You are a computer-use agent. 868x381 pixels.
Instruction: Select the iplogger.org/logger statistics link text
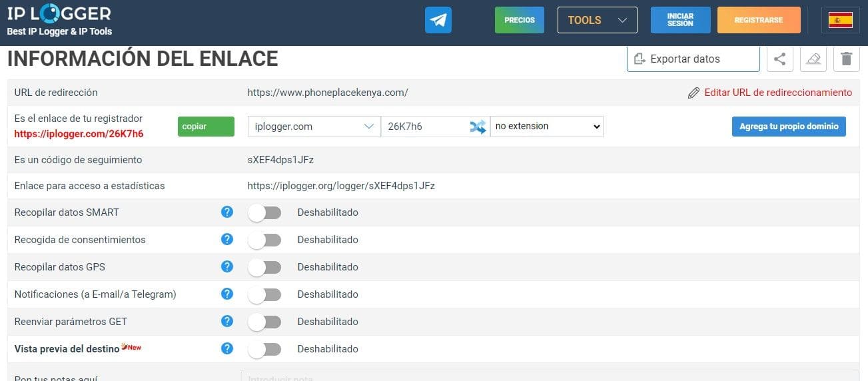coord(341,186)
